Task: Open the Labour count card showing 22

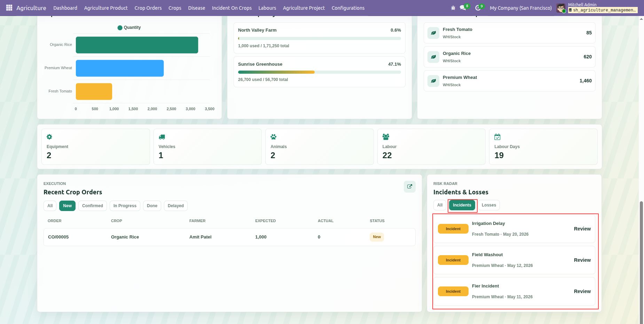Action: pyautogui.click(x=431, y=147)
